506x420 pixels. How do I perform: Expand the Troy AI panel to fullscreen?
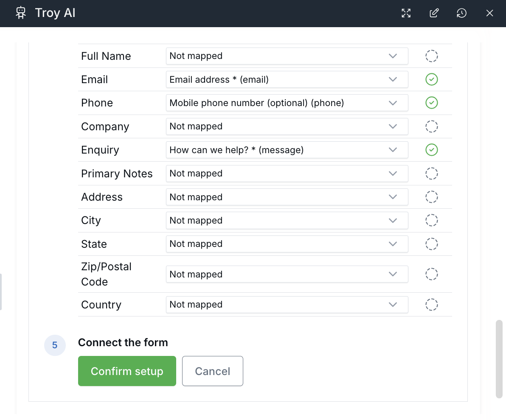click(406, 13)
